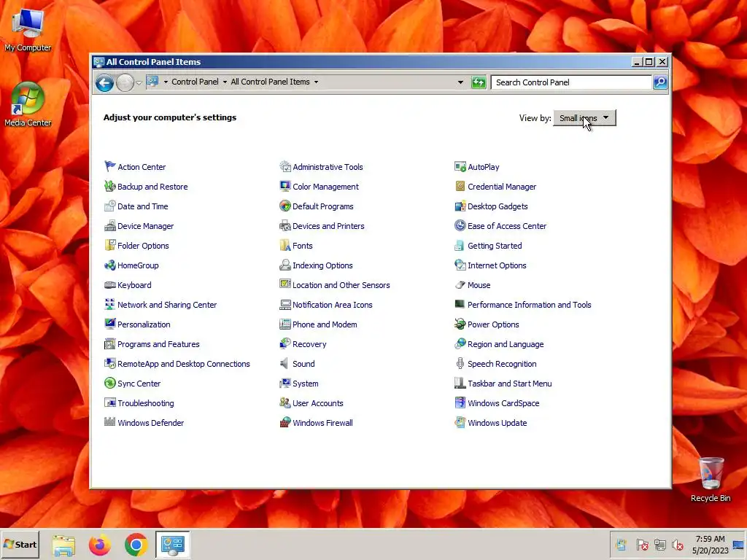Open file explorer from the taskbar
Screen dimensions: 747x560
tap(64, 545)
